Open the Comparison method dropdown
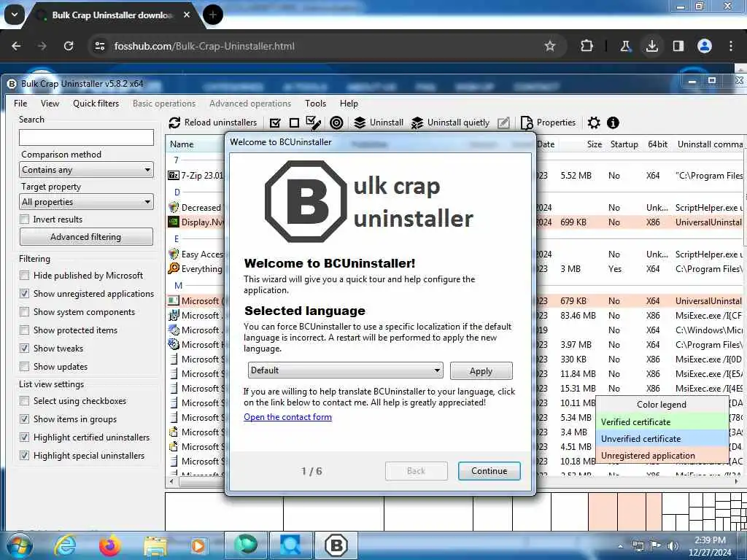This screenshot has height=560, width=747. (86, 169)
